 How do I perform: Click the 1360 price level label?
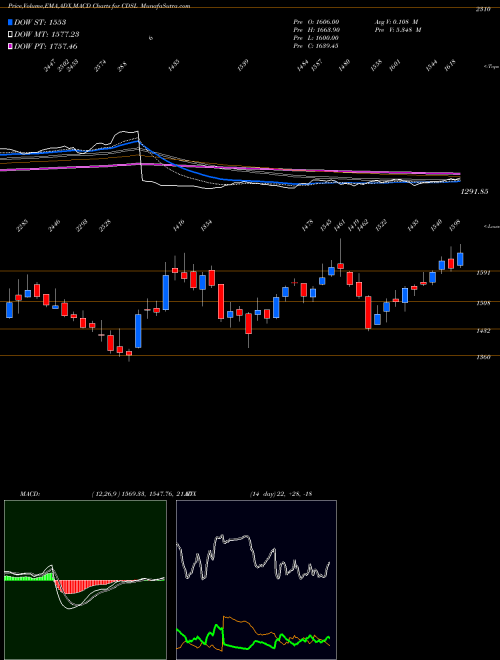point(483,358)
